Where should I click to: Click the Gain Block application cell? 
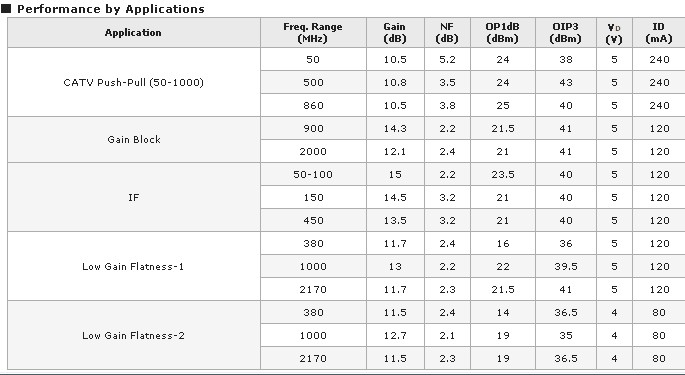[x=134, y=140]
